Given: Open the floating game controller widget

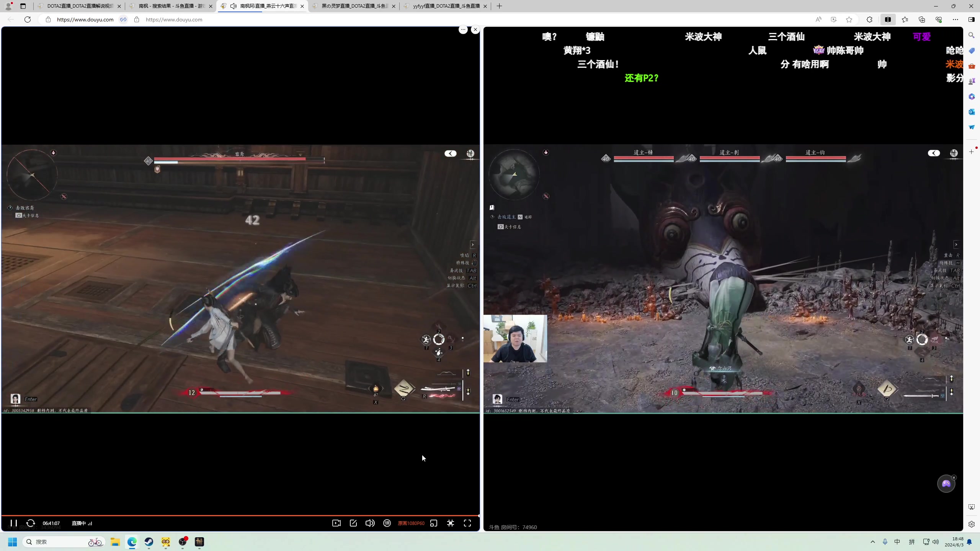Looking at the screenshot, I should pos(946,484).
